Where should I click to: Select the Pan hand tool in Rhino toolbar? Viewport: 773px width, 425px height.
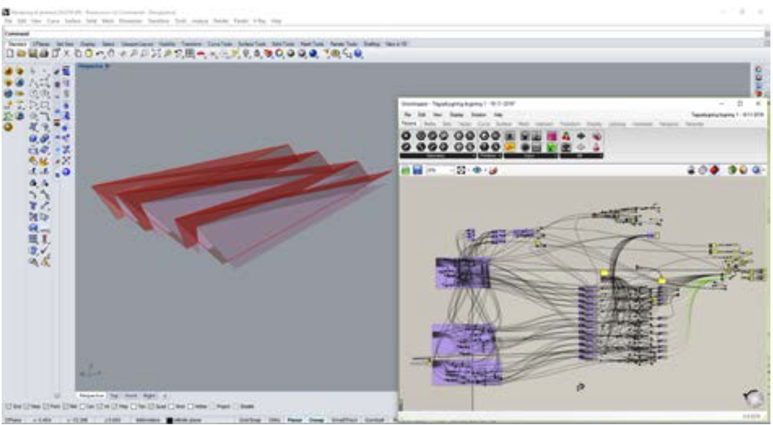(111, 53)
